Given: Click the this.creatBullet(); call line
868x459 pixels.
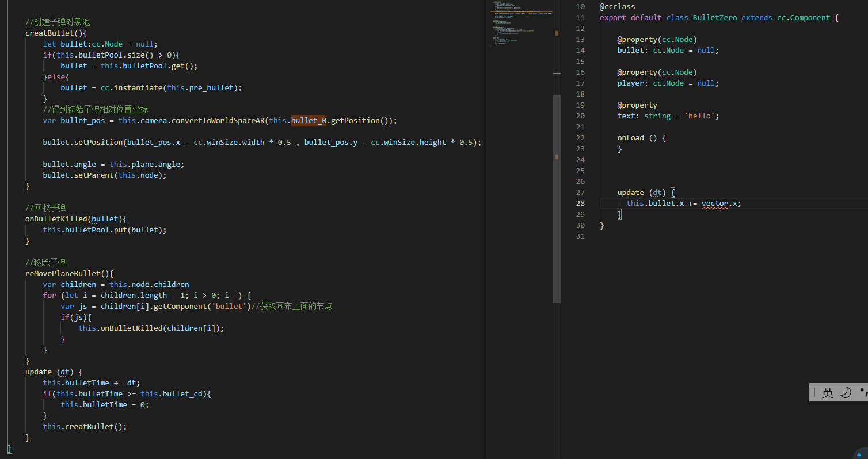Looking at the screenshot, I should coord(85,427).
